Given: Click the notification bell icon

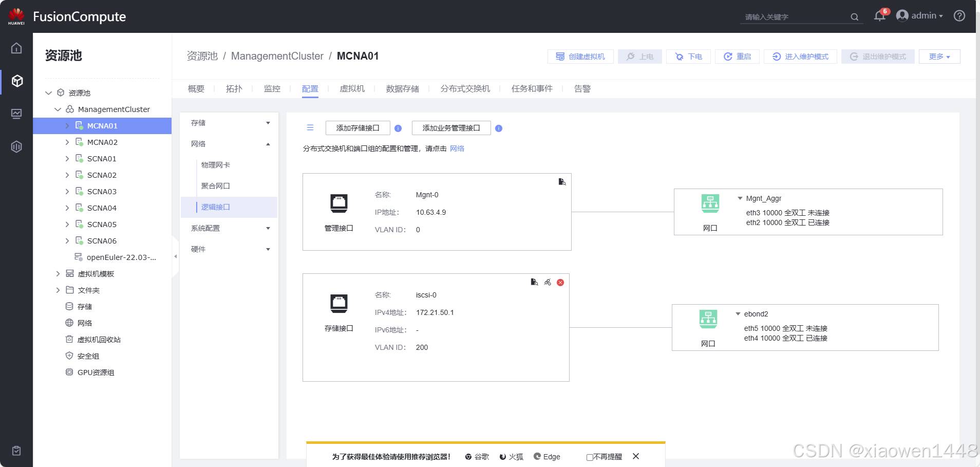Looking at the screenshot, I should tap(879, 16).
